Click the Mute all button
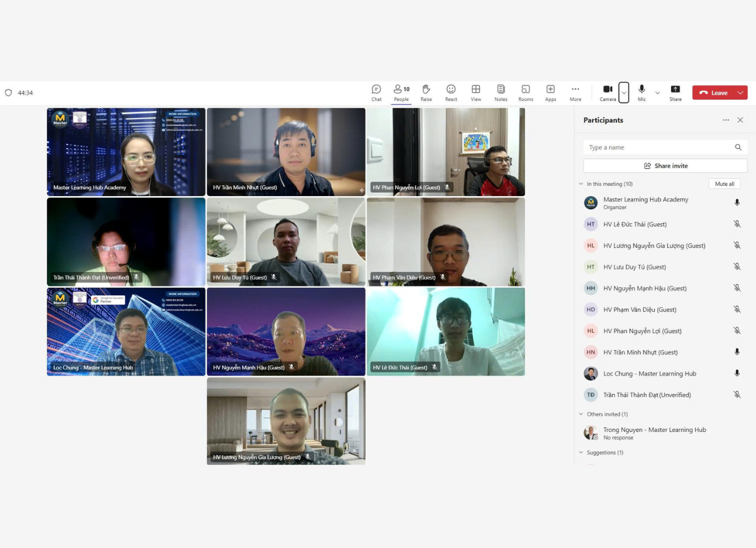Image resolution: width=756 pixels, height=548 pixels. pyautogui.click(x=724, y=184)
